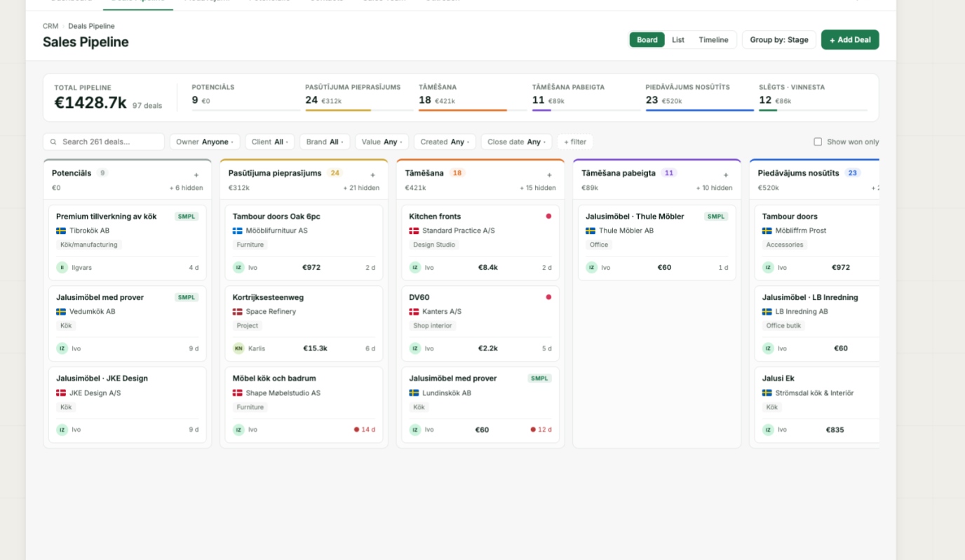Enable the Show won only checkbox
The image size is (965, 560).
coord(818,142)
